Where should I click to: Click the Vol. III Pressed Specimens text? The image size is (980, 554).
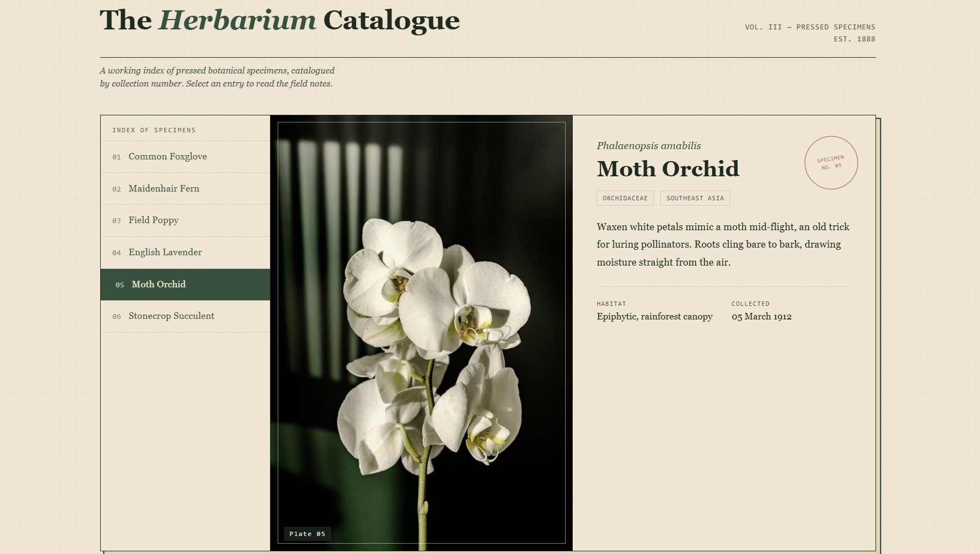pos(810,27)
